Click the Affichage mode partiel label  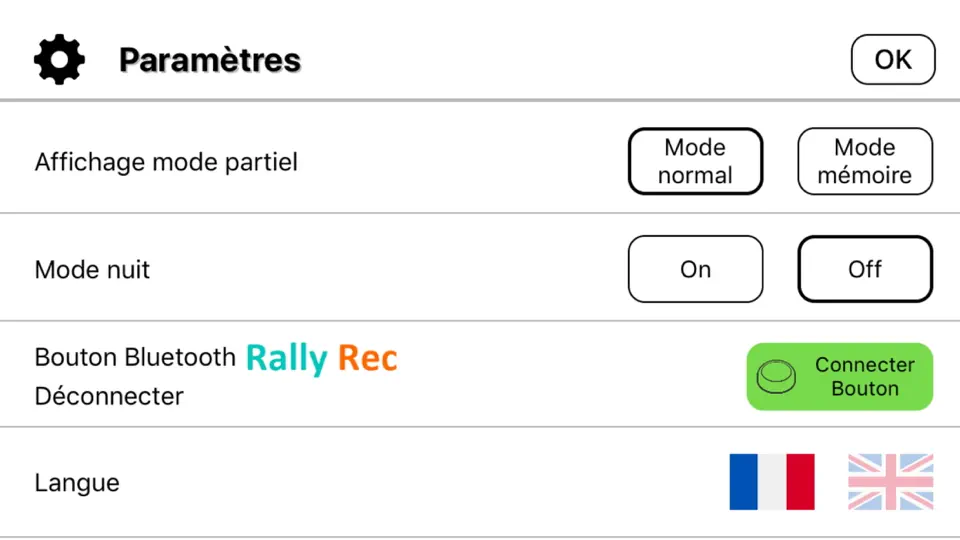pyautogui.click(x=166, y=162)
